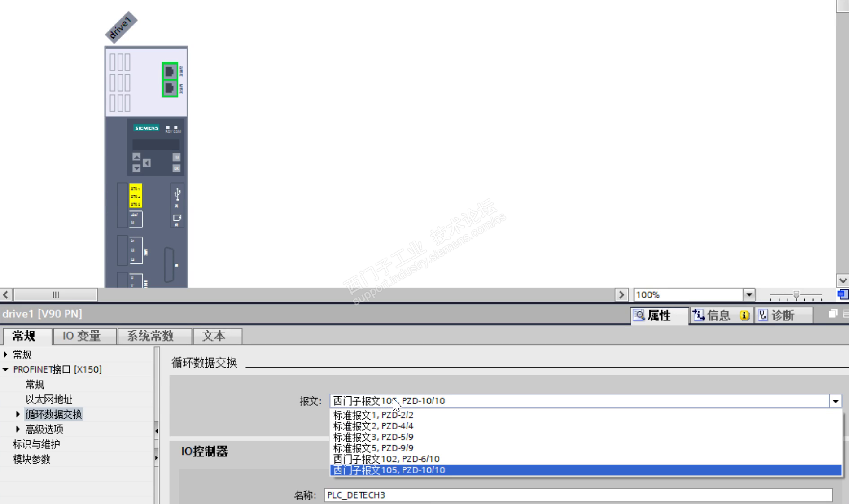The image size is (849, 504).
Task: Click the 报文 combo box text field
Action: click(580, 401)
